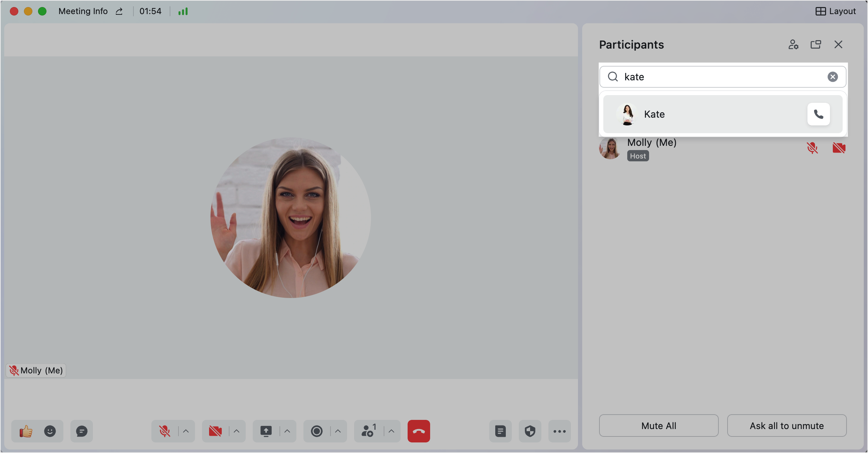
Task: Open the participants invite icon in toolbar
Action: pos(368,431)
